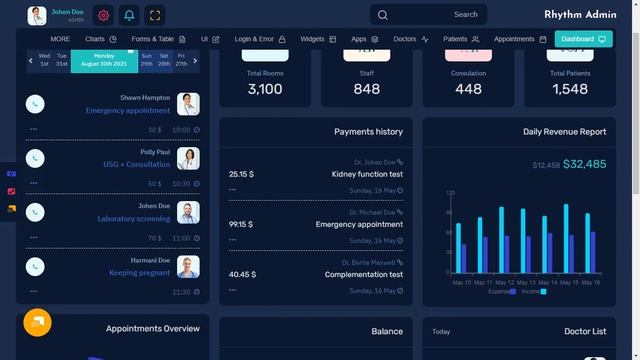The width and height of the screenshot is (640, 360).
Task: Open options for 99.15 $ Emergency appointment payment
Action: (x=232, y=240)
